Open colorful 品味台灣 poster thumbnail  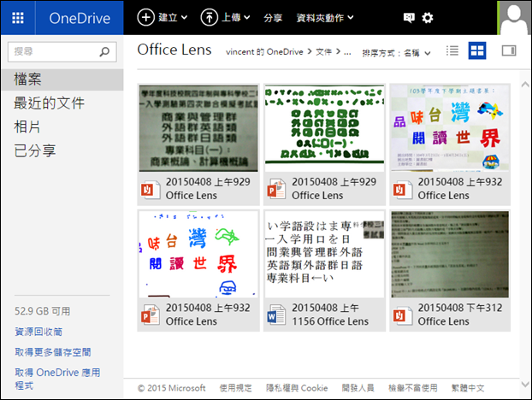(x=450, y=128)
